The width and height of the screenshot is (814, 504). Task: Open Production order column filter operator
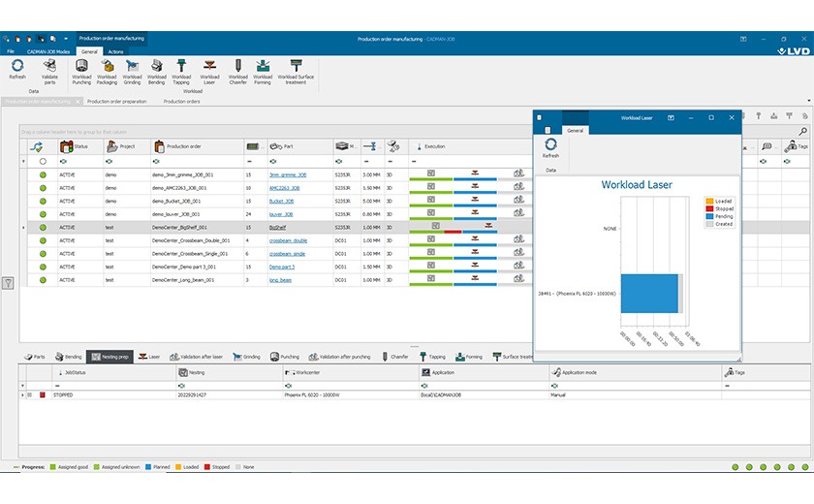click(x=156, y=162)
